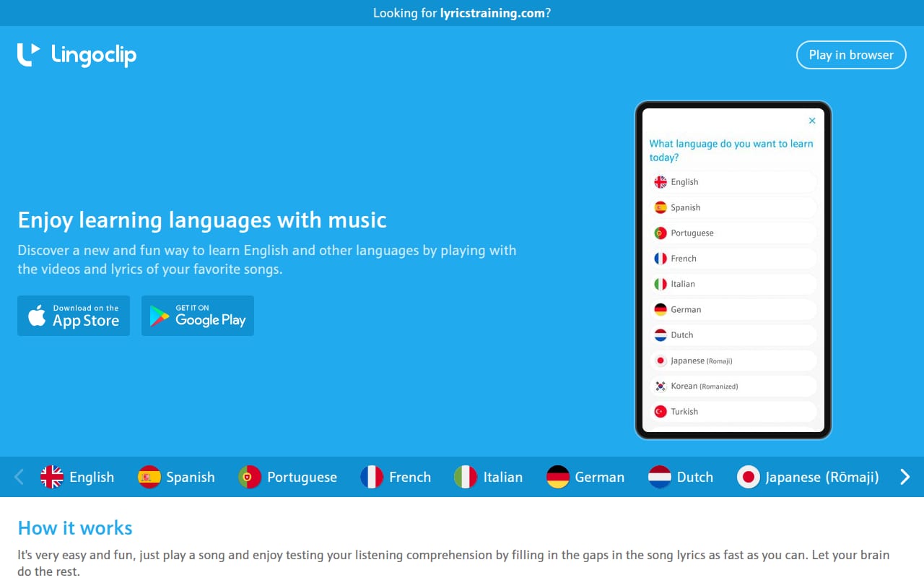Screen dimensions: 924x578
Task: Select Turkish in phone language list
Action: [x=733, y=411]
